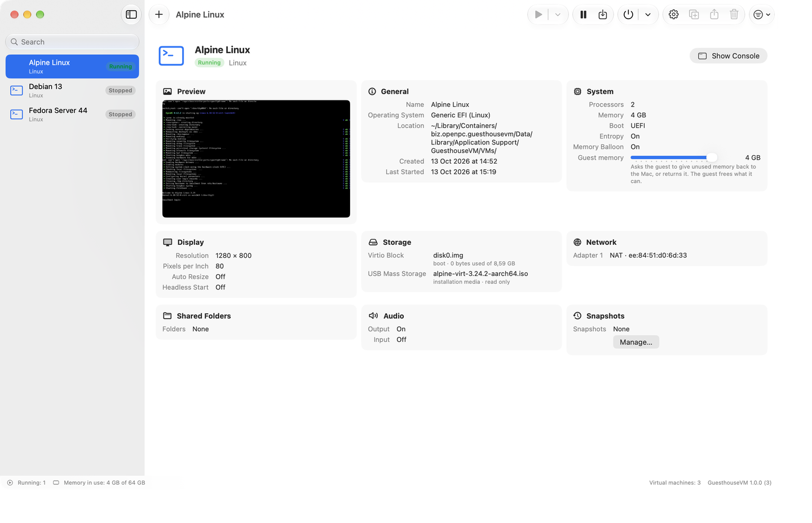Click the Shared Folders panel folder icon

[x=167, y=316]
